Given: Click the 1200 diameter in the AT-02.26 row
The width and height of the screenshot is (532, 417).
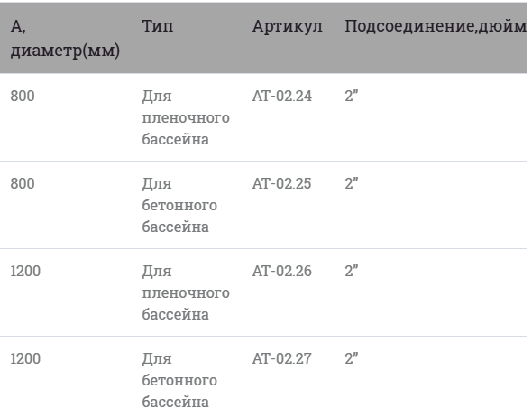Looking at the screenshot, I should 25,271.
